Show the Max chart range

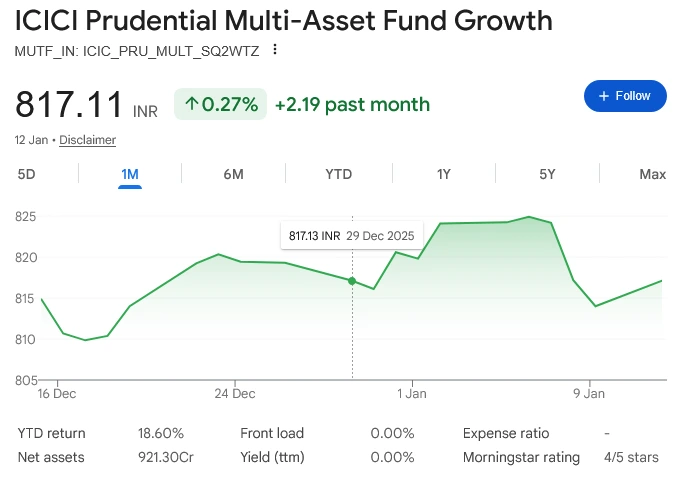[x=652, y=174]
